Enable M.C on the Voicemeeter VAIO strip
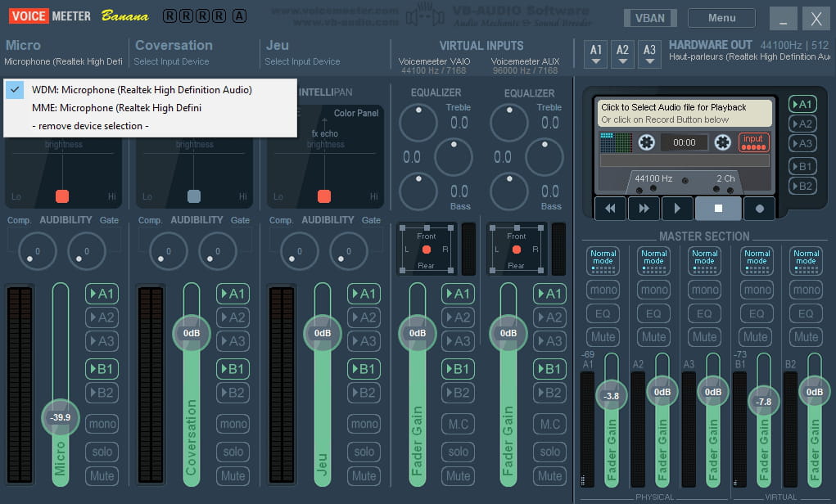The height and width of the screenshot is (504, 836). point(458,424)
